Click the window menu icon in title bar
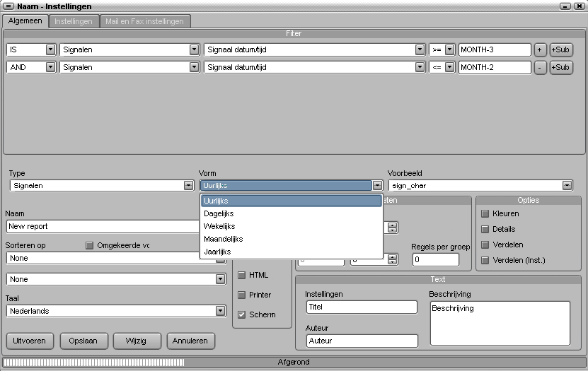588x371 pixels. click(x=9, y=6)
